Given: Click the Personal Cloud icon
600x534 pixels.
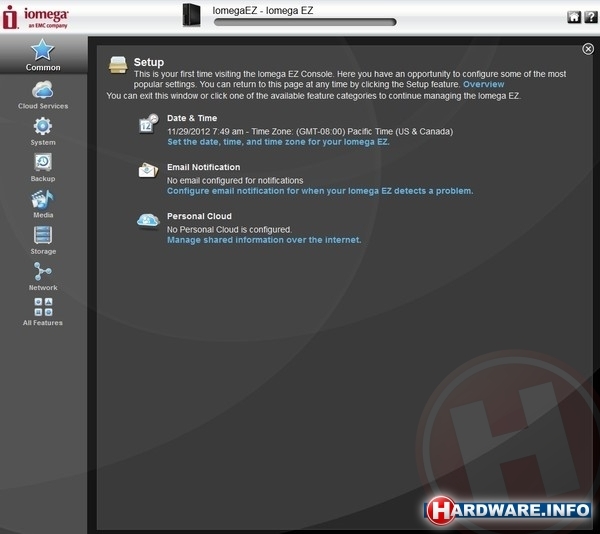Looking at the screenshot, I should [x=148, y=221].
